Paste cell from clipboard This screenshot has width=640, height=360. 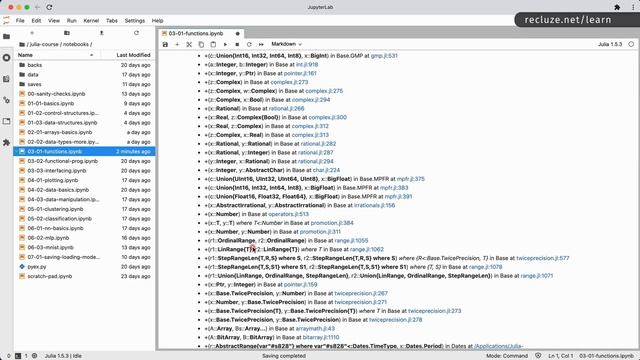tap(213, 44)
